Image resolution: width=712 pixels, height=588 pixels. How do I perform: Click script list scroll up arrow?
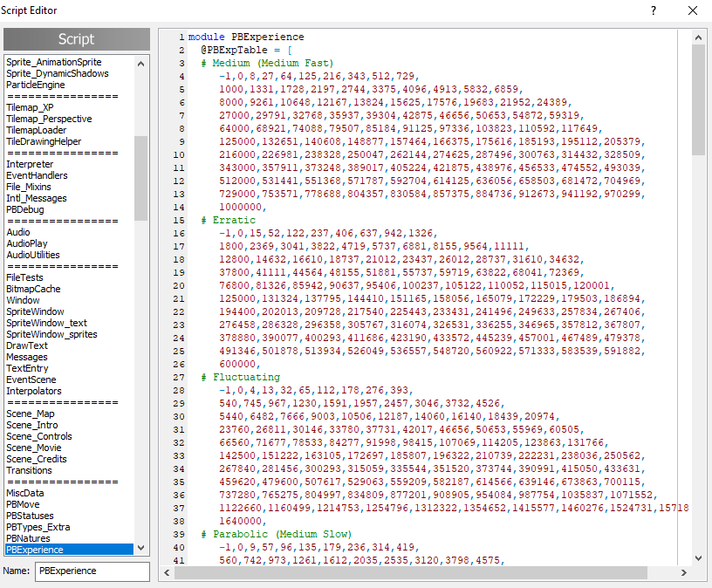click(x=142, y=62)
